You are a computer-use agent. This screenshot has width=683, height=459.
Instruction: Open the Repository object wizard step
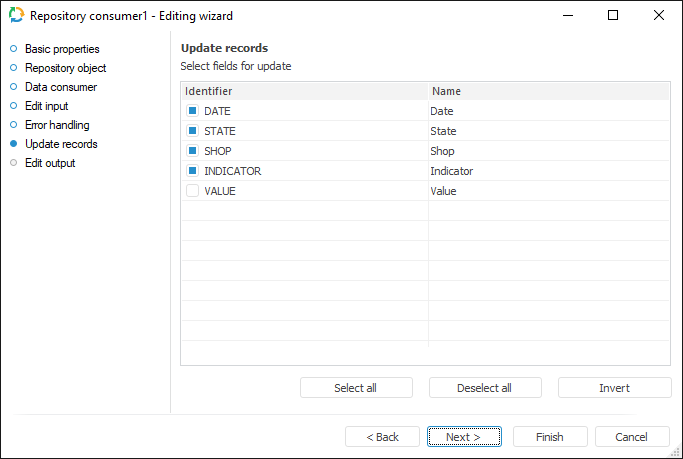(65, 68)
